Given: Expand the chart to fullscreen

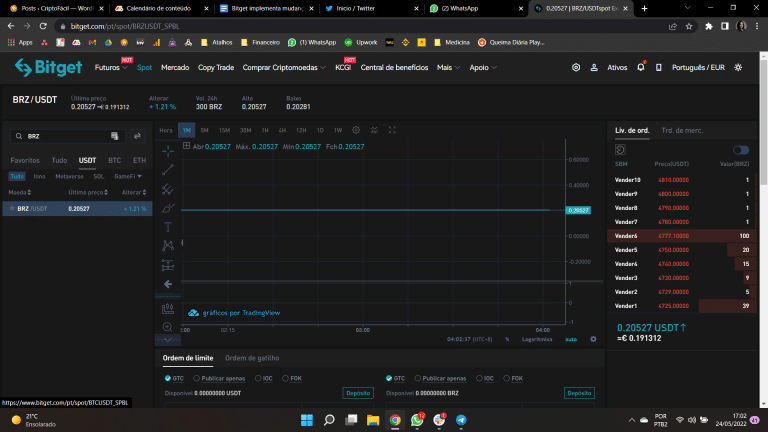Looking at the screenshot, I should tap(392, 130).
